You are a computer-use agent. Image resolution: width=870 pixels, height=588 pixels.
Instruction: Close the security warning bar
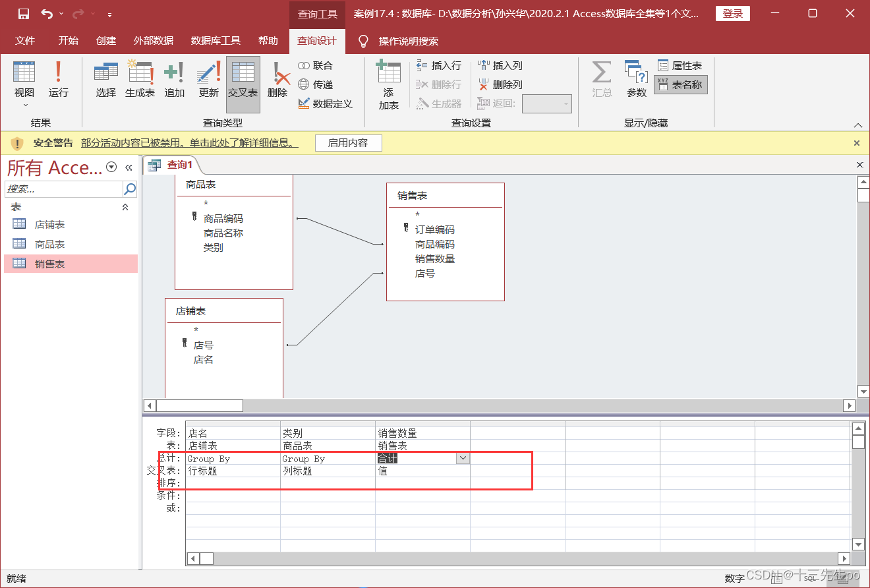pyautogui.click(x=857, y=143)
